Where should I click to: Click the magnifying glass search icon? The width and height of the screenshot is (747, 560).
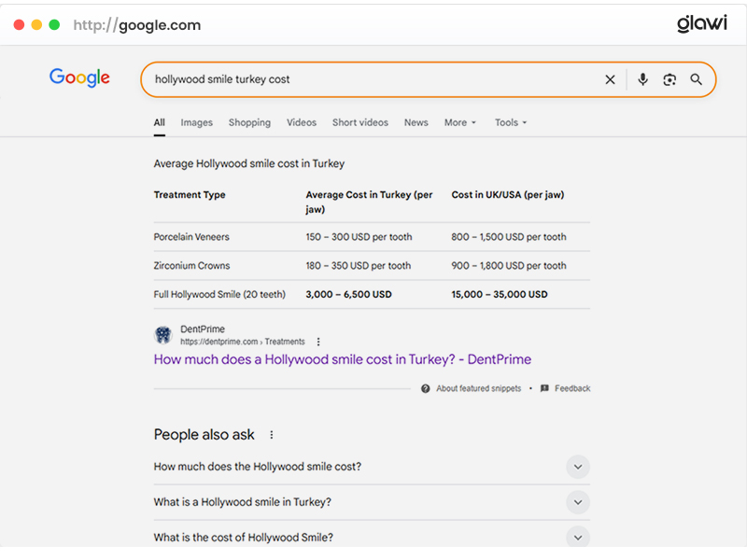pyautogui.click(x=696, y=80)
